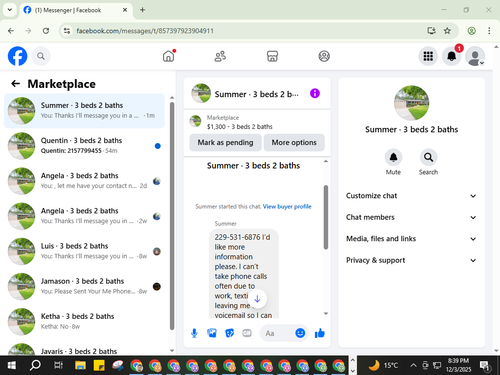Click the conversation list scrollbar
This screenshot has width=500, height=375.
[x=172, y=216]
